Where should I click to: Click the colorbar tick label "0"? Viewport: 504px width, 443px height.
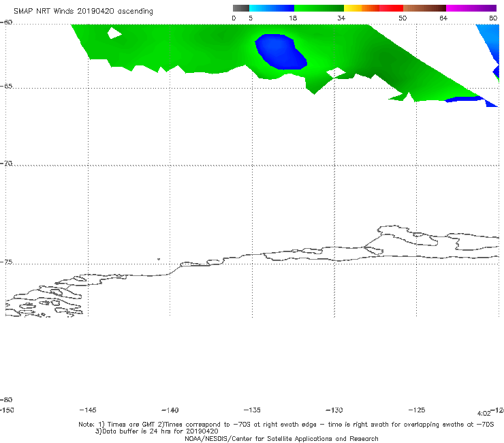(x=234, y=18)
